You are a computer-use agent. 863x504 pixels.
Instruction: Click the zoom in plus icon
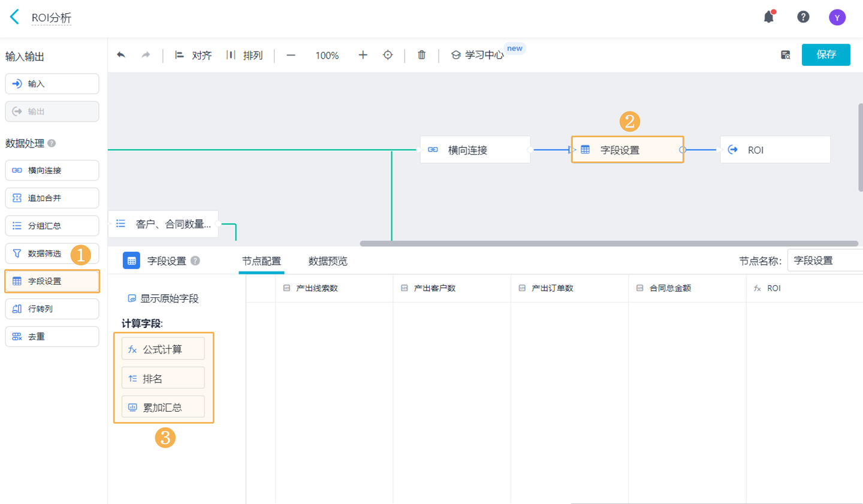click(363, 55)
